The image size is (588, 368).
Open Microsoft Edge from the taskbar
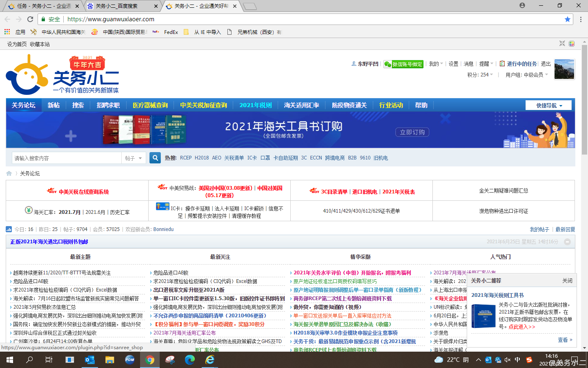pos(190,360)
